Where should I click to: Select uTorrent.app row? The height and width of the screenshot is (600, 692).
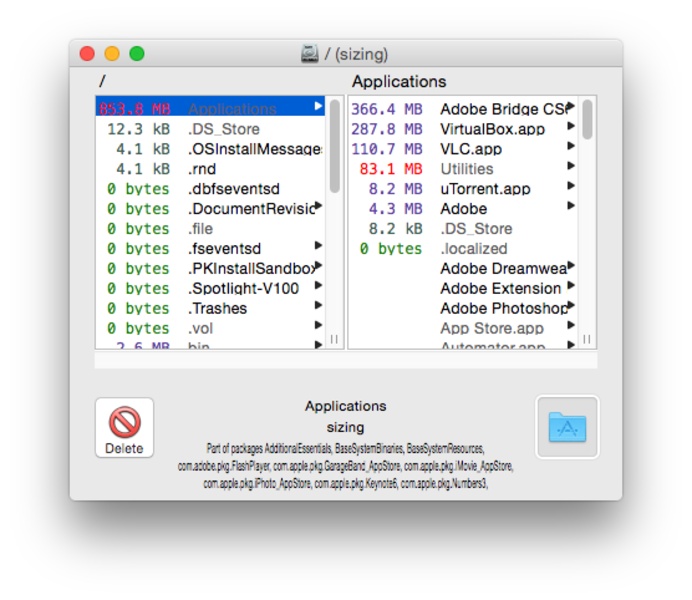[x=463, y=188]
